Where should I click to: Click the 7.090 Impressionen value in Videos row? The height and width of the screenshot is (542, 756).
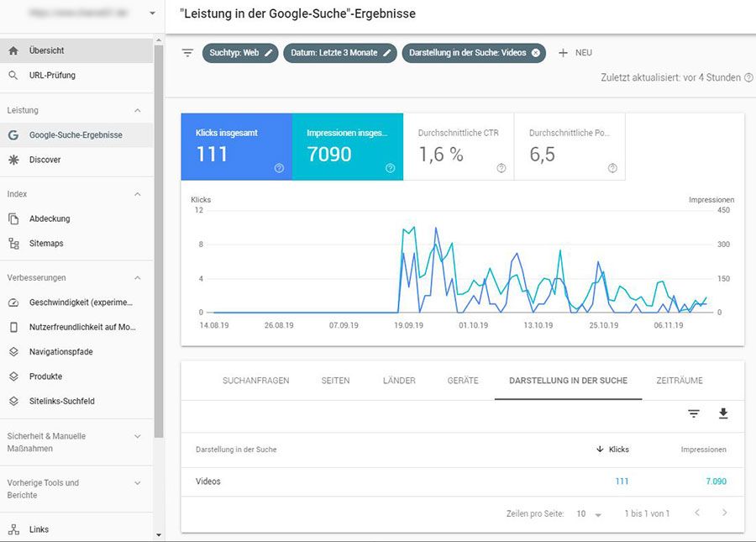click(x=716, y=481)
